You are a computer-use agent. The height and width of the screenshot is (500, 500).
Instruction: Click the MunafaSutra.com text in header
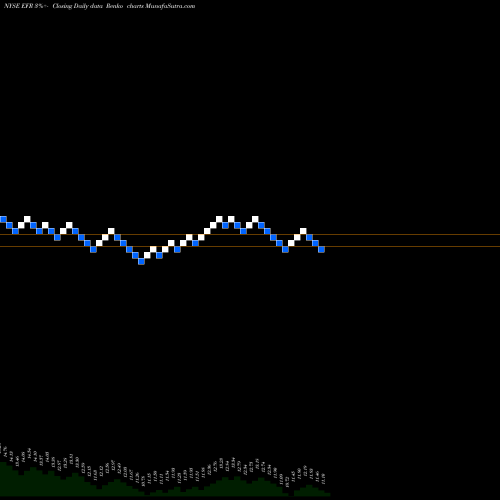coord(170,6)
